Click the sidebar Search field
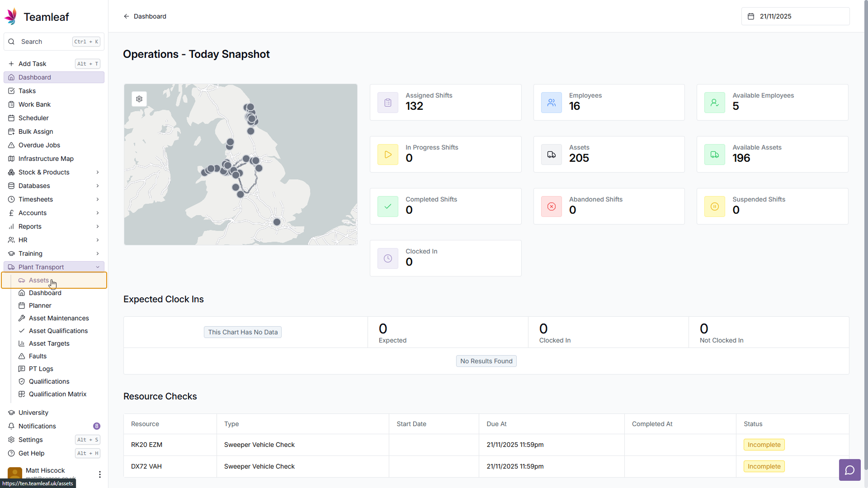Image resolution: width=868 pixels, height=488 pixels. (45, 42)
